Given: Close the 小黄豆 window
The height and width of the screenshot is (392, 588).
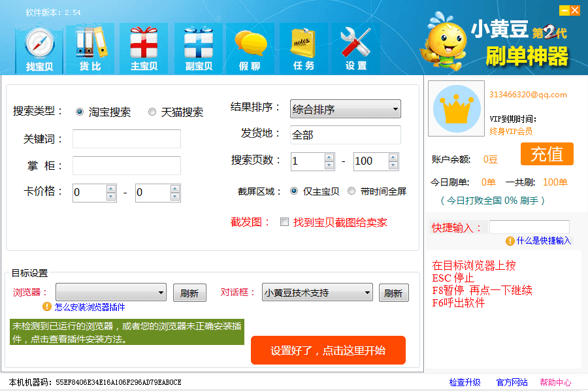Looking at the screenshot, I should 575,10.
